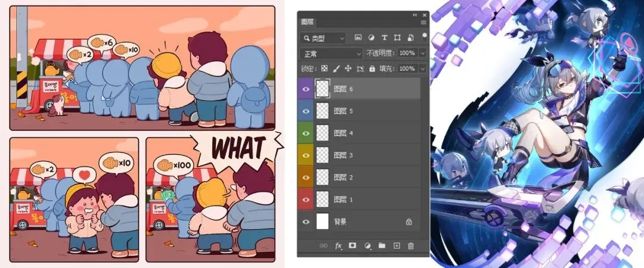The image size is (644, 268).
Task: Toggle the type layer filter (T) icon
Action: [385, 38]
